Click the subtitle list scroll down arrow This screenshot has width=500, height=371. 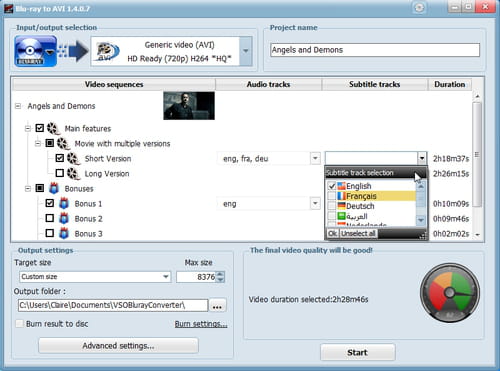coord(421,220)
